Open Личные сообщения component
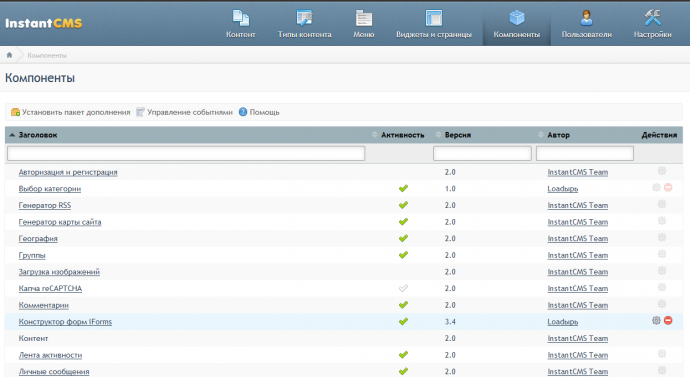This screenshot has width=690, height=377. 54,372
